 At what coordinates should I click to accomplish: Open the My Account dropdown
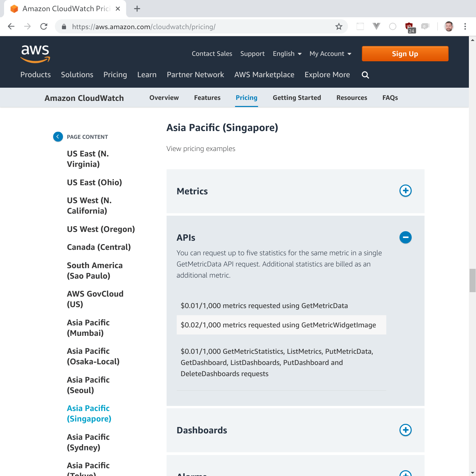(x=330, y=53)
